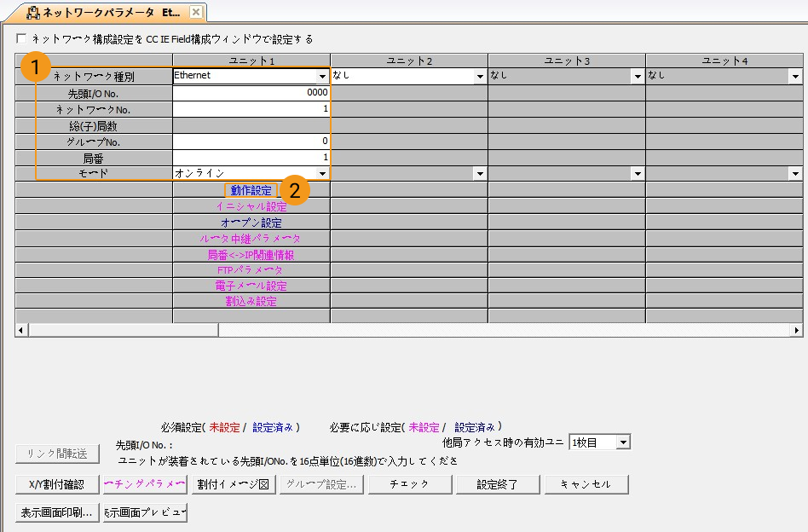Open the イニシャル設定 link

pos(251,206)
